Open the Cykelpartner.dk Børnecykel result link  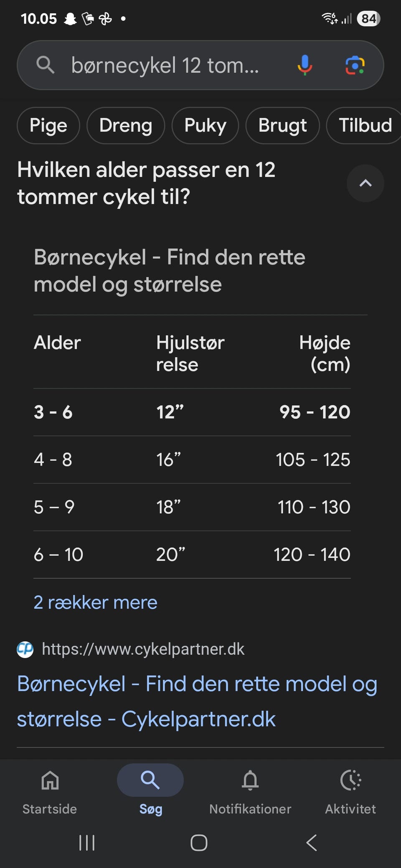coord(196,701)
